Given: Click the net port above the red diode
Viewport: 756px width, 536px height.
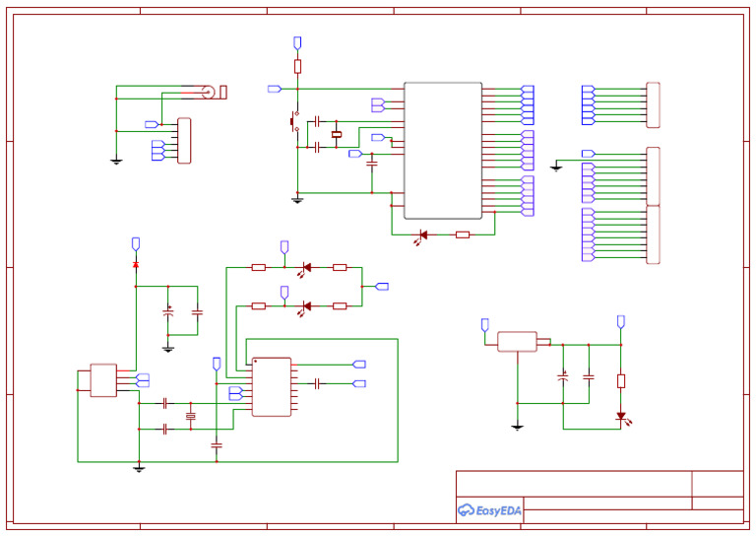Looking at the screenshot, I should tap(136, 243).
